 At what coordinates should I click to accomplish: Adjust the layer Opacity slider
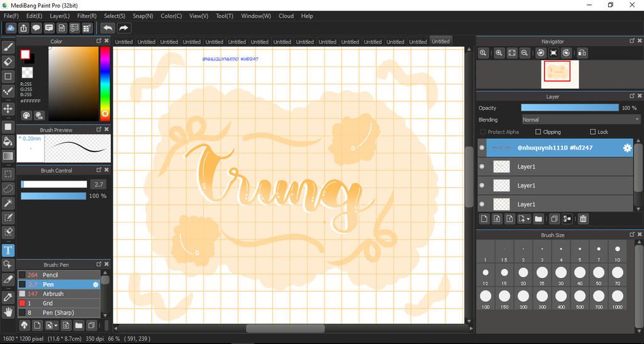(x=570, y=108)
